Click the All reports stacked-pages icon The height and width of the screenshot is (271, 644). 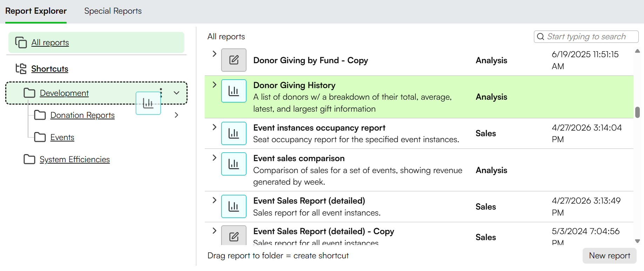click(x=21, y=42)
